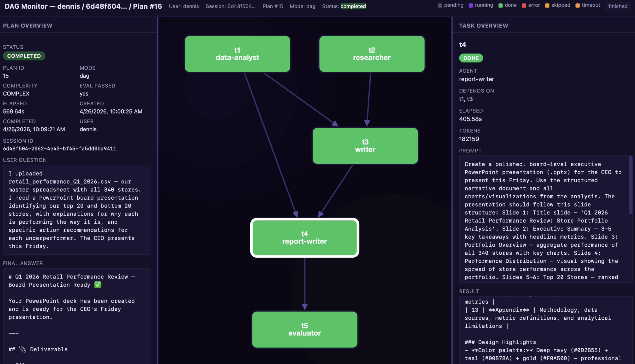Click the skipped legend orange square
The width and height of the screenshot is (635, 364).
pos(547,5)
